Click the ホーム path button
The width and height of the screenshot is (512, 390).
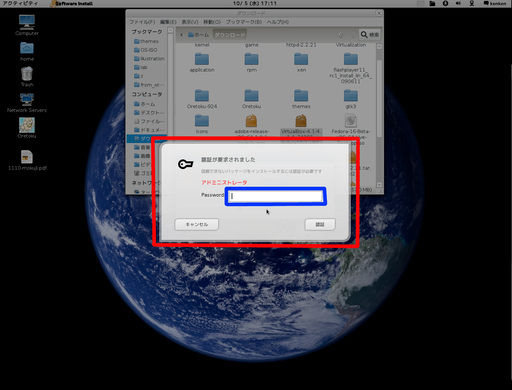tap(198, 35)
